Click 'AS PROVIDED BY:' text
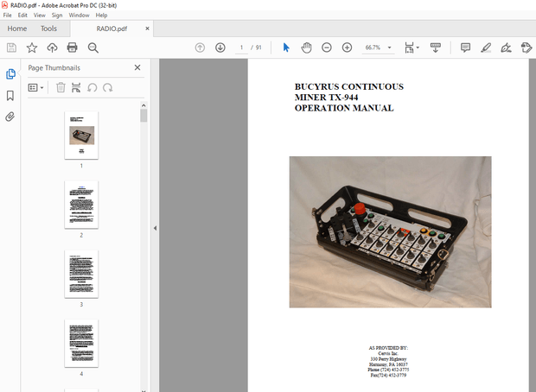The height and width of the screenshot is (392, 536). (x=388, y=348)
